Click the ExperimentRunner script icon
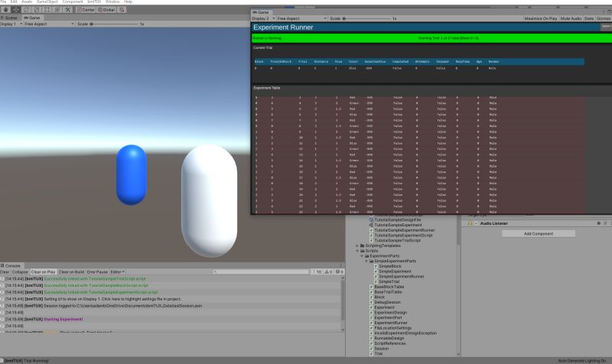Viewport: 612px width, 364px height. [x=371, y=323]
